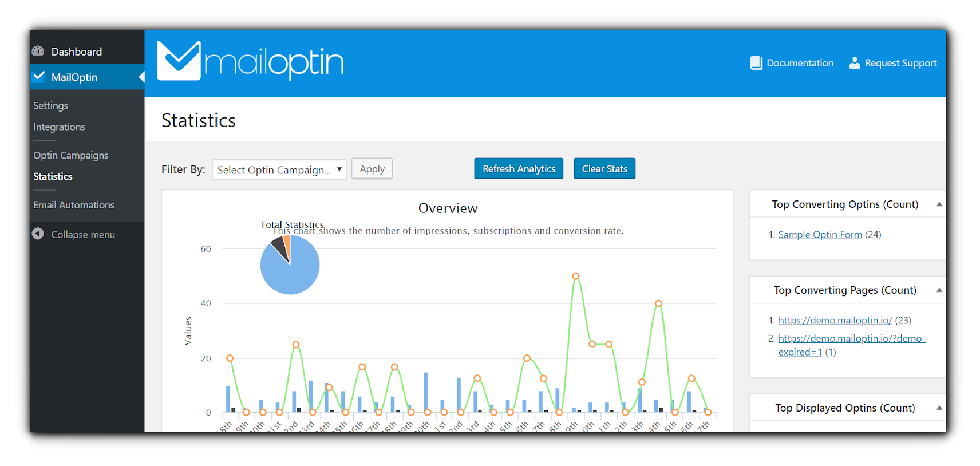Open the MailOptin menu item

coord(87,77)
